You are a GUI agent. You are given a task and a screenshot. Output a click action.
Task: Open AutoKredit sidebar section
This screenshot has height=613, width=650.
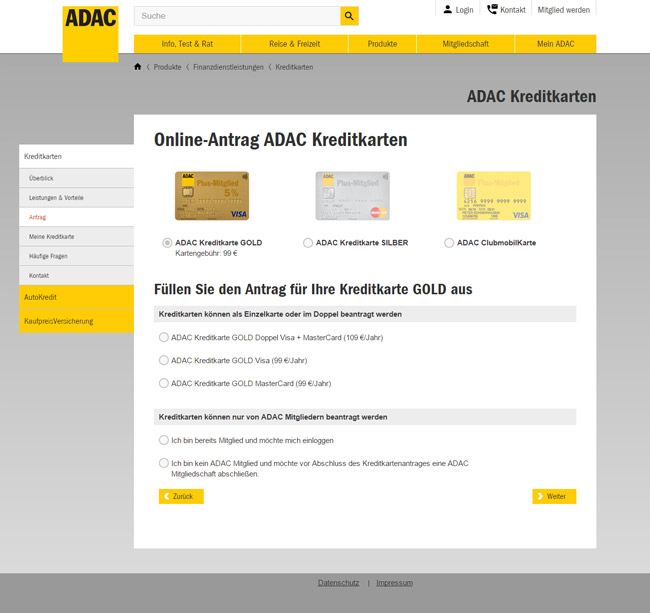click(x=76, y=297)
